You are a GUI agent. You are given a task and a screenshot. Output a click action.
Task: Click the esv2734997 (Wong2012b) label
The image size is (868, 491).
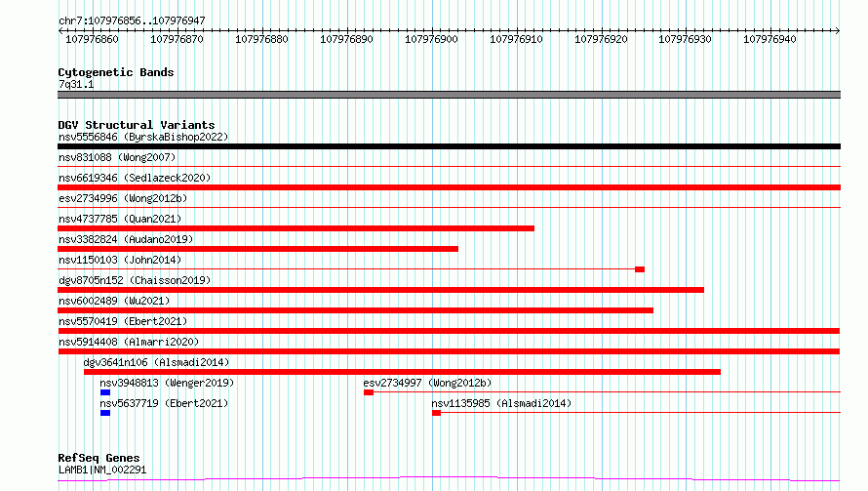[x=427, y=383]
